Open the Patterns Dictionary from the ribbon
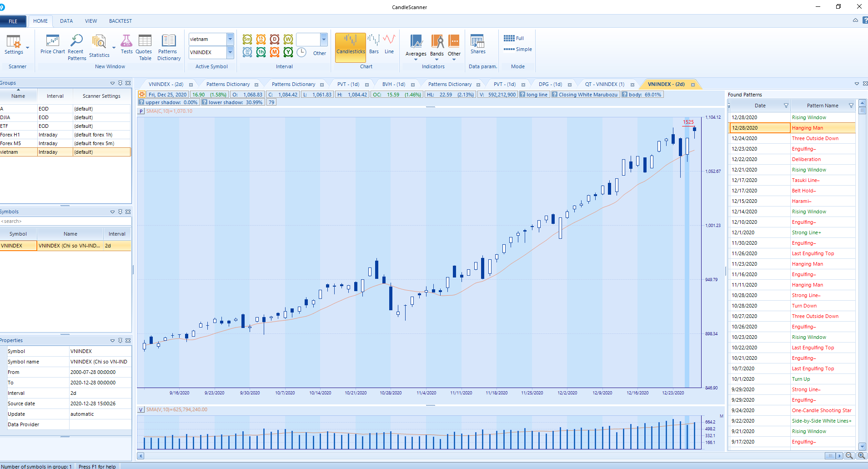Image resolution: width=868 pixels, height=469 pixels. tap(169, 47)
